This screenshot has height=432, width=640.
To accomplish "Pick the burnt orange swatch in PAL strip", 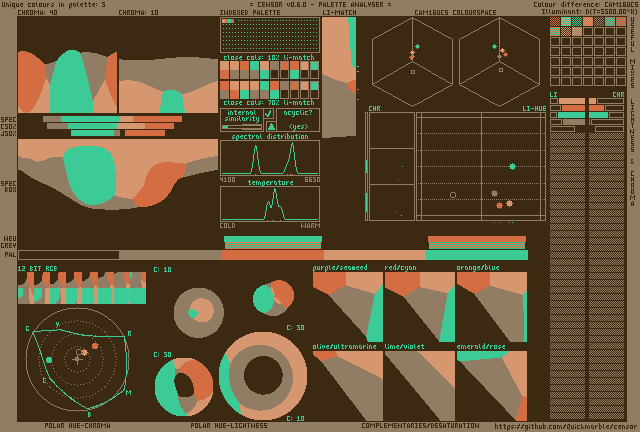I will point(273,255).
